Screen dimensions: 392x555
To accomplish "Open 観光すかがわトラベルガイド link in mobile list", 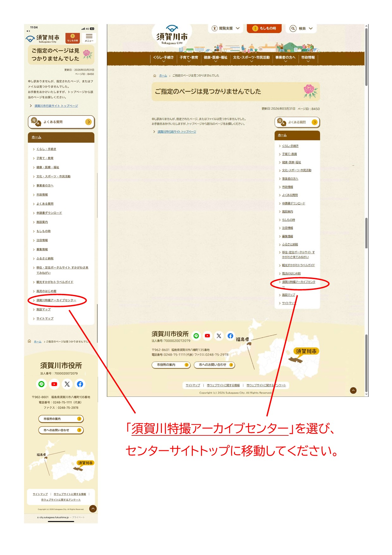I will coord(55,282).
